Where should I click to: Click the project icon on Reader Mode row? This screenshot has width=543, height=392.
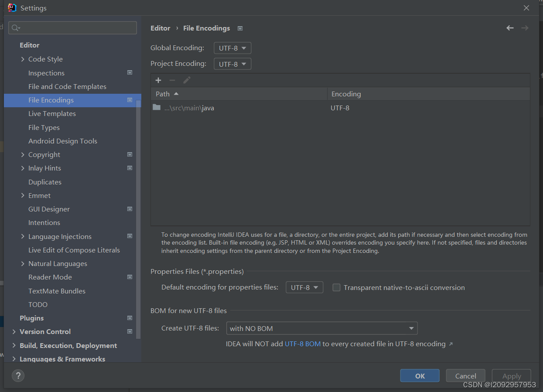coord(130,277)
